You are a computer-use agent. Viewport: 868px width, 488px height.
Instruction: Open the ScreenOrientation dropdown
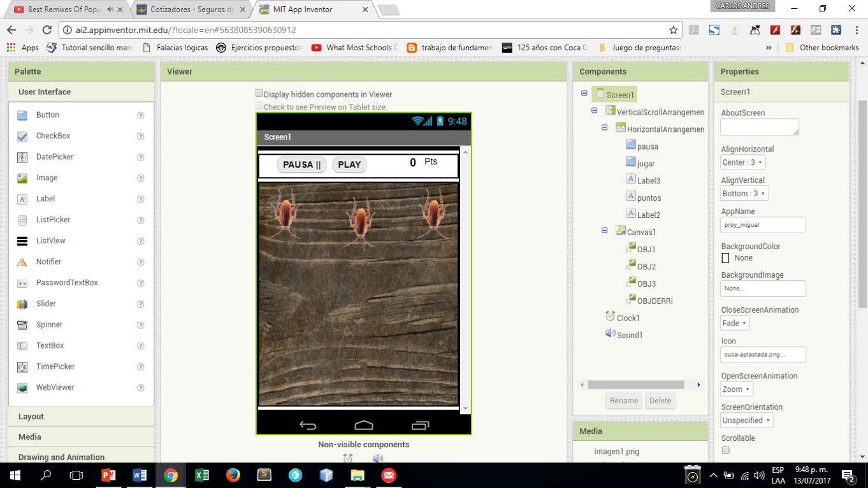coord(746,420)
